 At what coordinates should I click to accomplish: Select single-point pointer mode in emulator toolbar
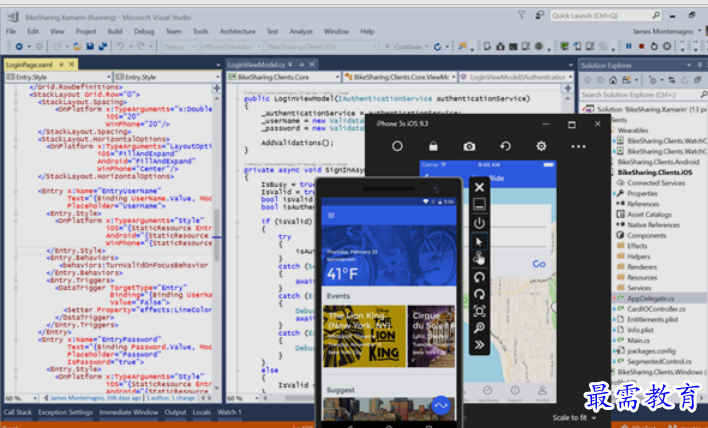pyautogui.click(x=479, y=242)
